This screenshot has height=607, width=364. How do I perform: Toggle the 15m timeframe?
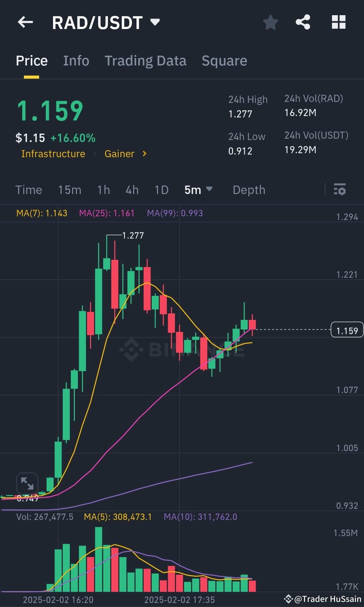(x=69, y=190)
